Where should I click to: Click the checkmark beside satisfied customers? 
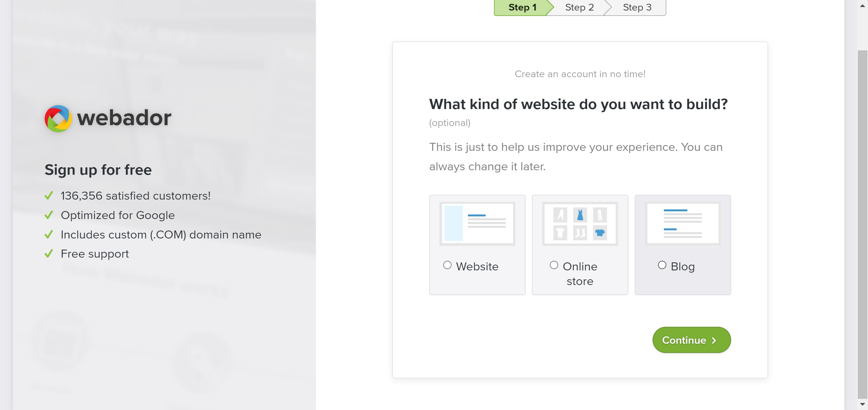click(x=49, y=195)
